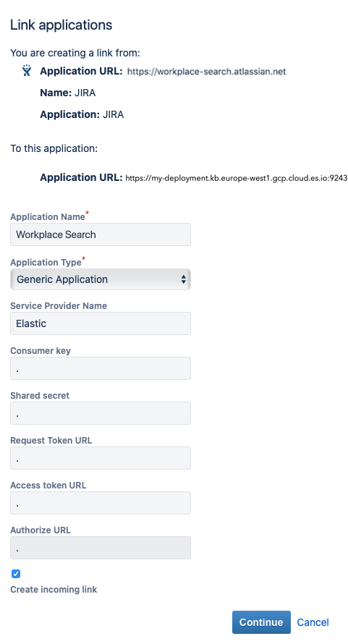Image resolution: width=348 pixels, height=644 pixels.
Task: Click into the Shared secret field
Action: [101, 412]
